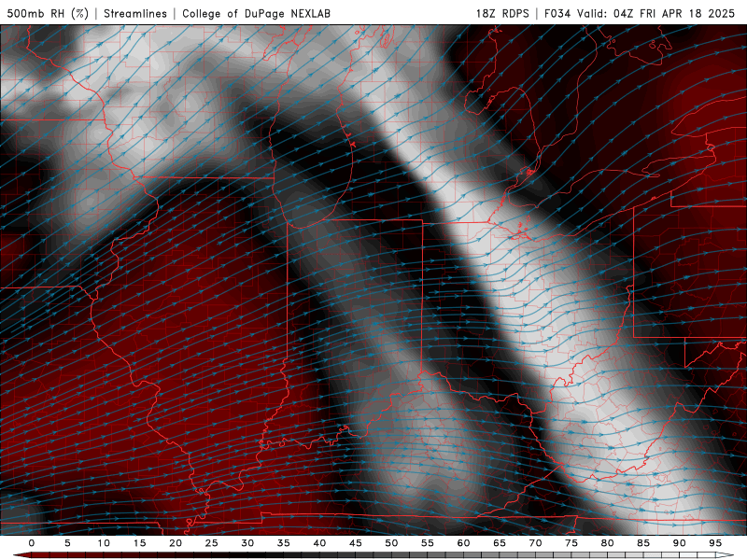747x560 pixels.
Task: Select the 55 value on the RH scale
Action: [428, 543]
